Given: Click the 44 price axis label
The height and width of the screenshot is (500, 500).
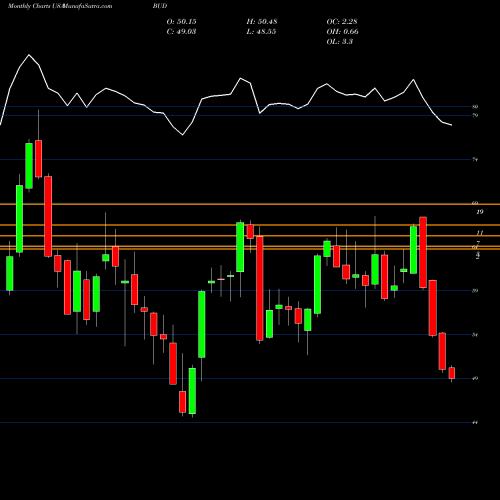Looking at the screenshot, I should [475, 422].
